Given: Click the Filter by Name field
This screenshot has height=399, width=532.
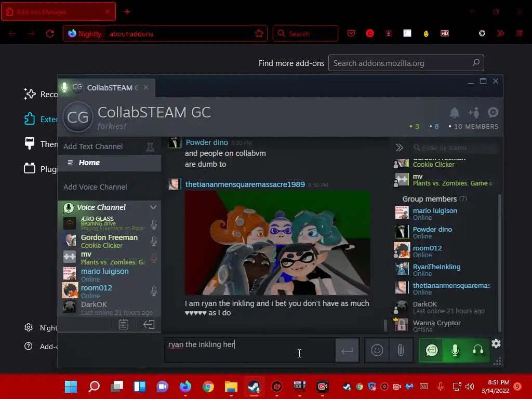Looking at the screenshot, I should pyautogui.click(x=456, y=148).
